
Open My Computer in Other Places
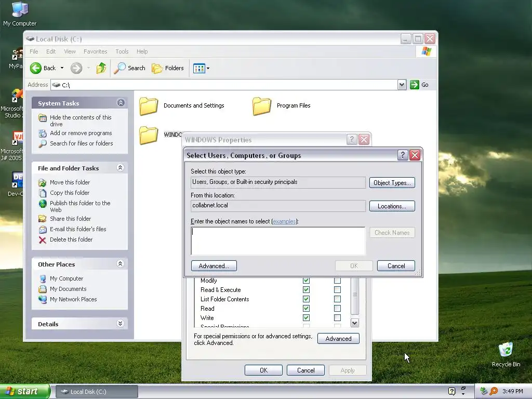point(66,278)
